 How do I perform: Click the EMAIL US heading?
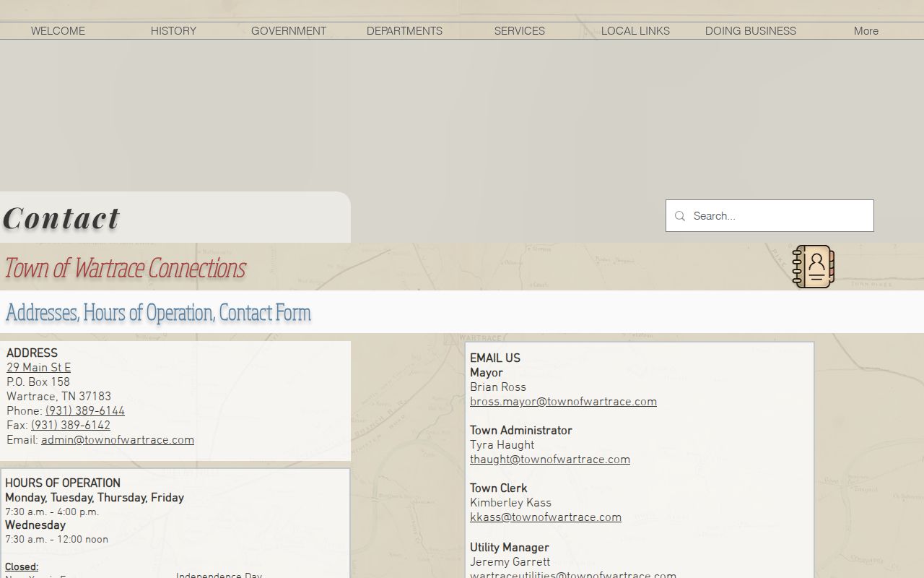pos(495,358)
